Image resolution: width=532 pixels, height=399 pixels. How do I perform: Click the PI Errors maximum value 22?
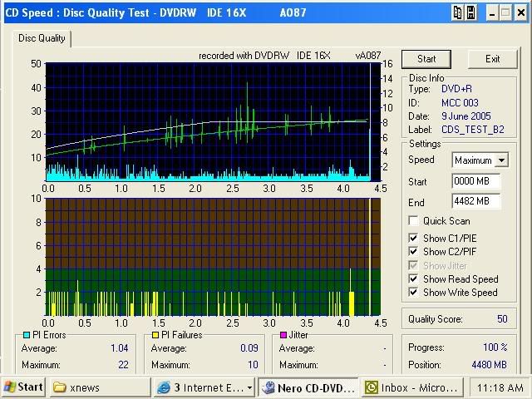pos(123,365)
